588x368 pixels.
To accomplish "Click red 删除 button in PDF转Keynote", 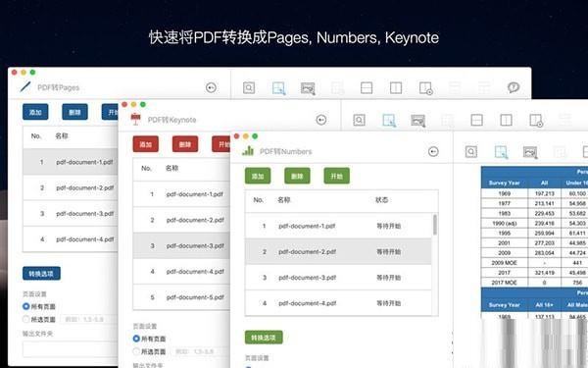I will [185, 144].
